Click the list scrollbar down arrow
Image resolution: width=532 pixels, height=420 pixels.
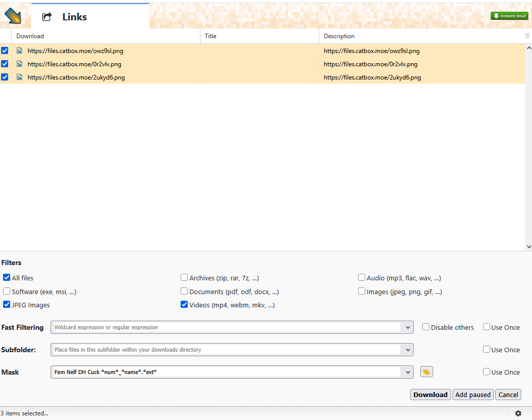(x=528, y=247)
